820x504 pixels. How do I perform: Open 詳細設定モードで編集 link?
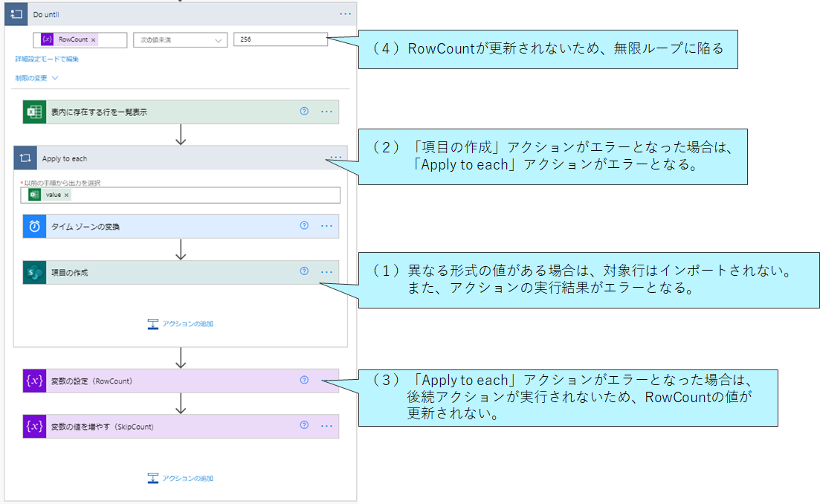[x=47, y=59]
